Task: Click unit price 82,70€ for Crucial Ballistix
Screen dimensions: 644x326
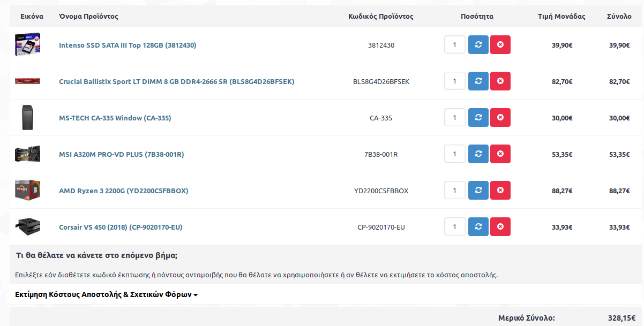Action: [x=562, y=82]
